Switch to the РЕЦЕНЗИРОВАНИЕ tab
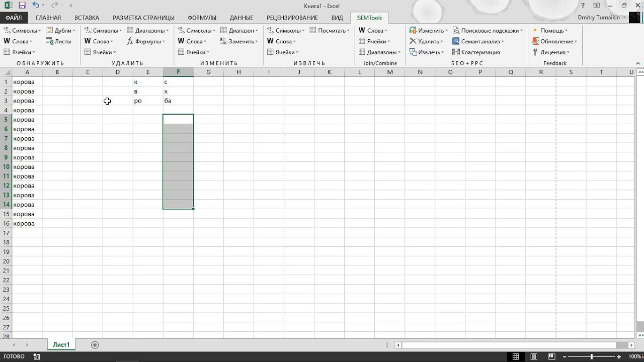The image size is (644, 362). (x=292, y=18)
